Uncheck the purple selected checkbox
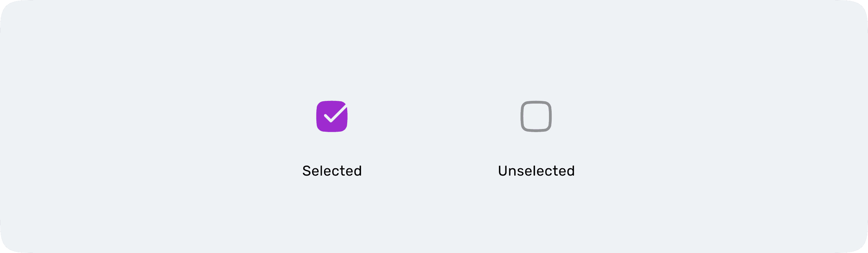868x253 pixels. pyautogui.click(x=332, y=116)
